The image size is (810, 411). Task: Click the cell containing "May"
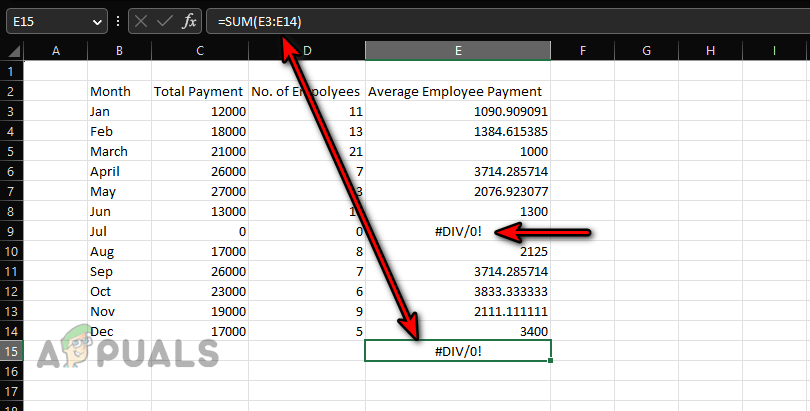pyautogui.click(x=119, y=191)
